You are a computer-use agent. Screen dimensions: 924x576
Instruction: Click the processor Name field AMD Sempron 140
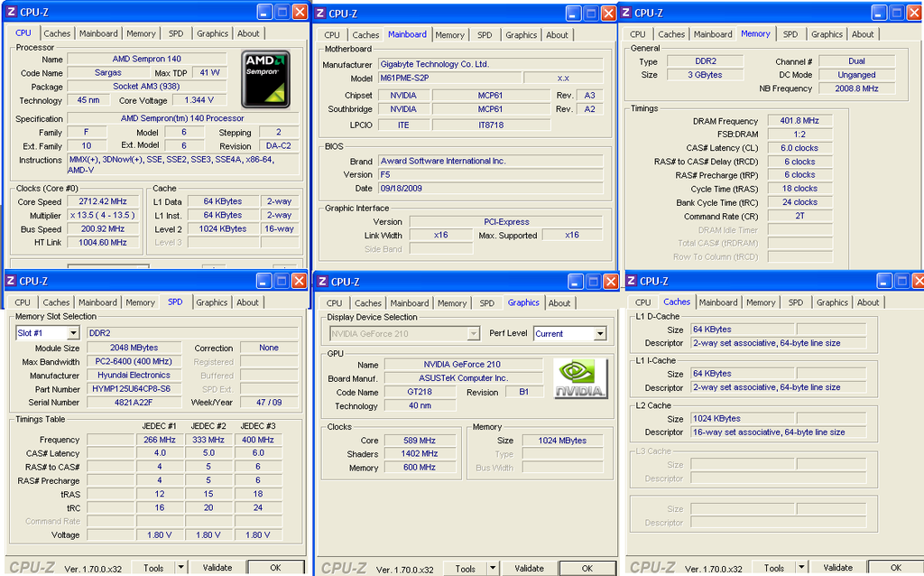click(147, 59)
